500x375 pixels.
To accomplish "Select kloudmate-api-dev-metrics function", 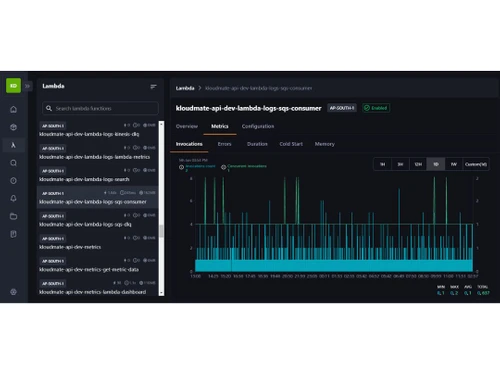I will [97, 243].
